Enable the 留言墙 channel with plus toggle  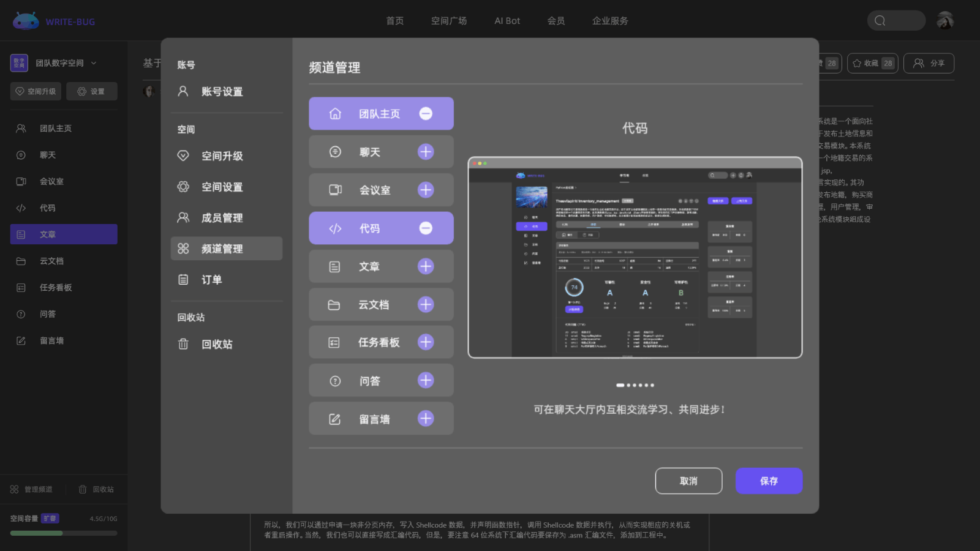[426, 418]
